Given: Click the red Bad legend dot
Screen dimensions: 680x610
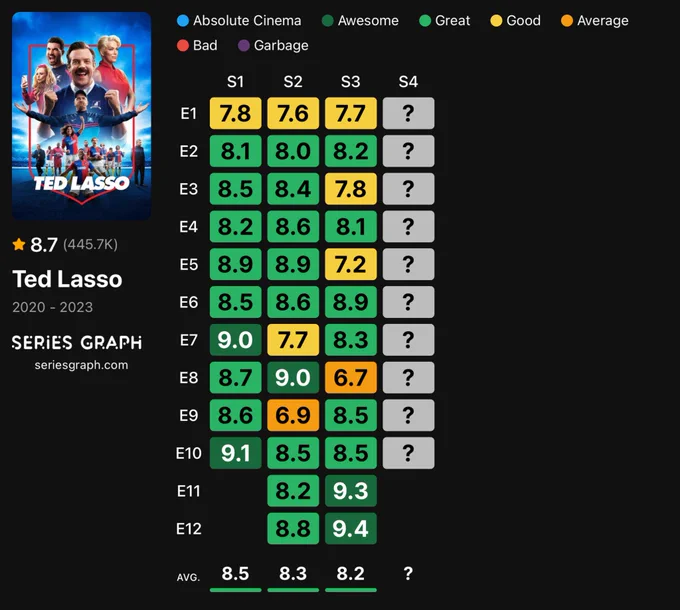Looking at the screenshot, I should click(183, 45).
